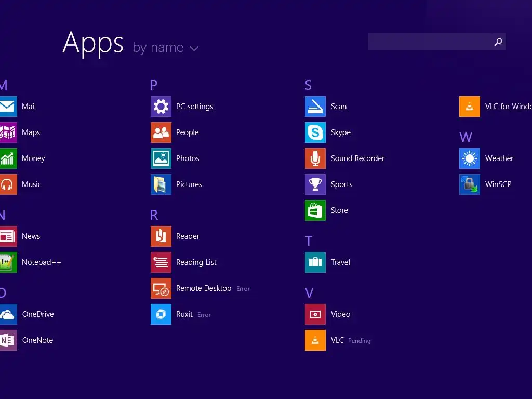Launch the VLC for Windows icon
Viewport: 532px width, 399px height.
click(470, 106)
